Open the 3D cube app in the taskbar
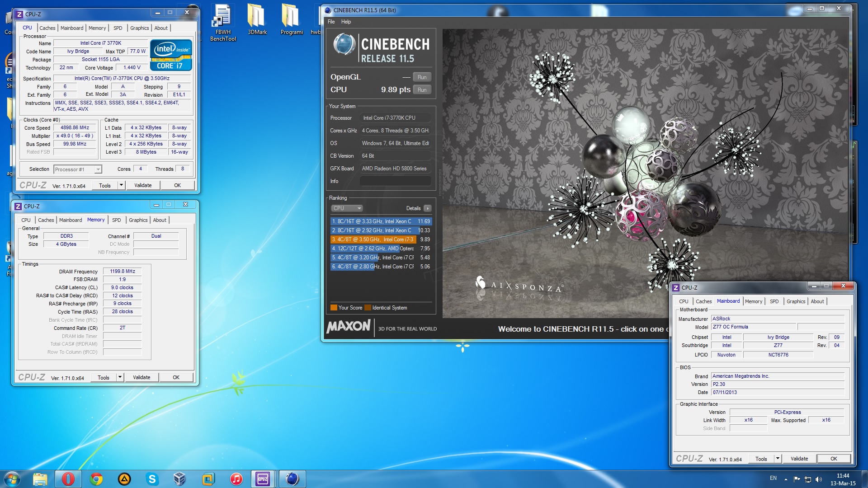 click(180, 479)
